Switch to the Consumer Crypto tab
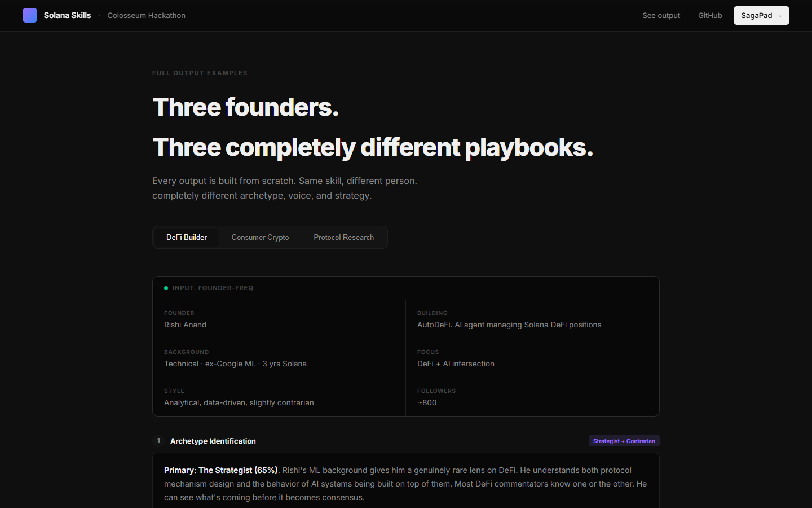 tap(260, 237)
